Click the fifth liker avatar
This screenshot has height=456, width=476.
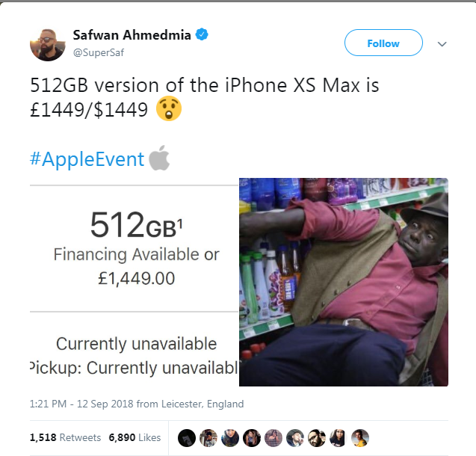[273, 438]
